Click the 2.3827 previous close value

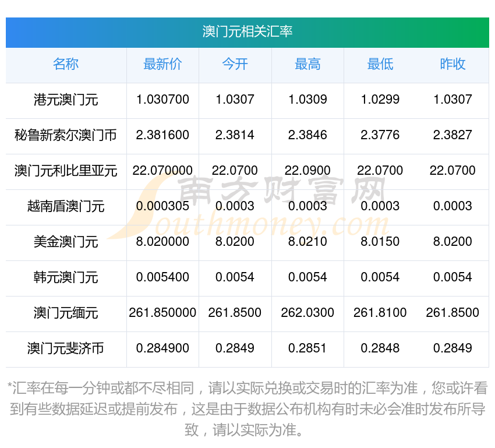pos(452,135)
